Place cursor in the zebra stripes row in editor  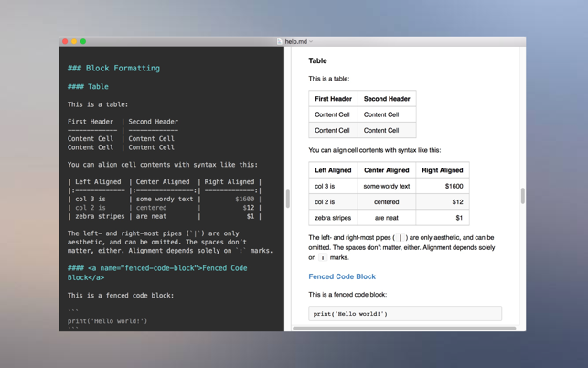165,216
